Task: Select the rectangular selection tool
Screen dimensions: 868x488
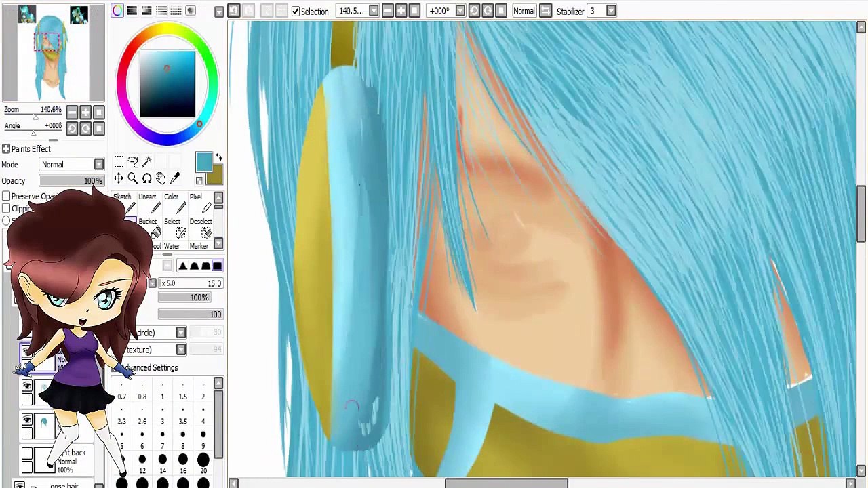Action: point(119,161)
